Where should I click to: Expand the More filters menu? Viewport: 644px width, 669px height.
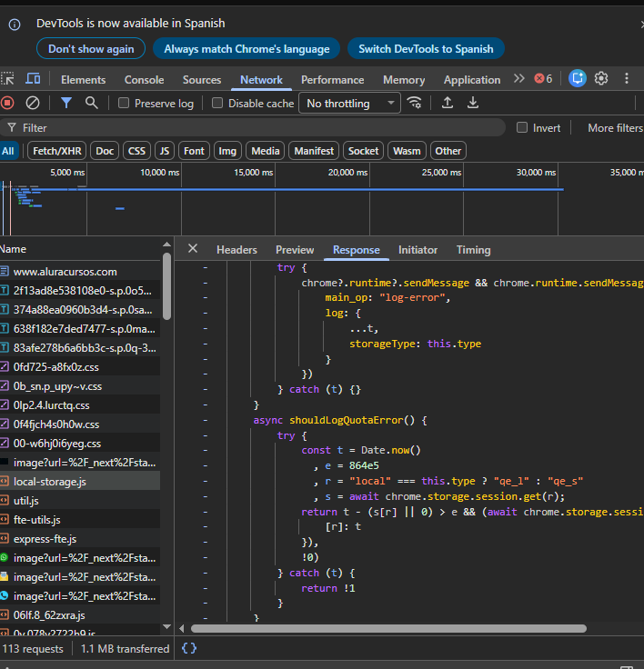click(614, 128)
